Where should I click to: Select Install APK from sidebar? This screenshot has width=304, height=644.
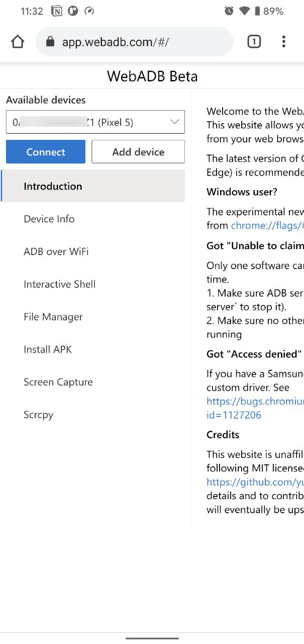[x=48, y=349]
